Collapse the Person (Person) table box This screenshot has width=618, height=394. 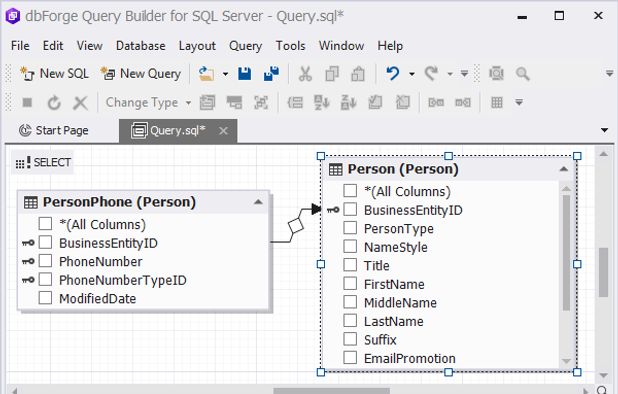tap(564, 169)
